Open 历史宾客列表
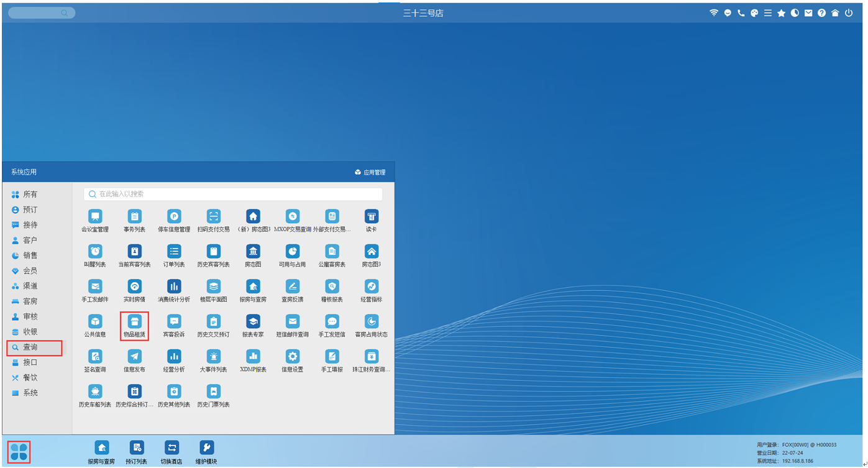This screenshot has width=868, height=468. 214,252
